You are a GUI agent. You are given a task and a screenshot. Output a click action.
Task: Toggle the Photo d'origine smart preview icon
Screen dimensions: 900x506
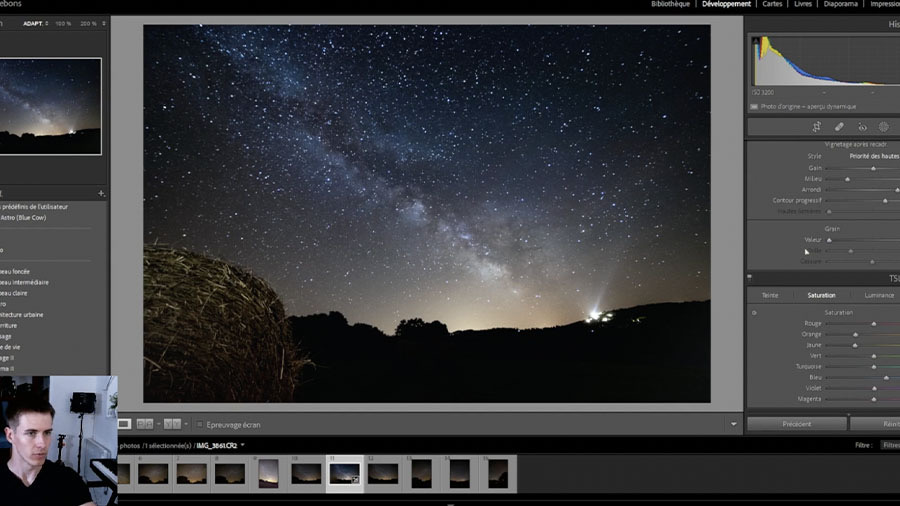click(x=754, y=107)
